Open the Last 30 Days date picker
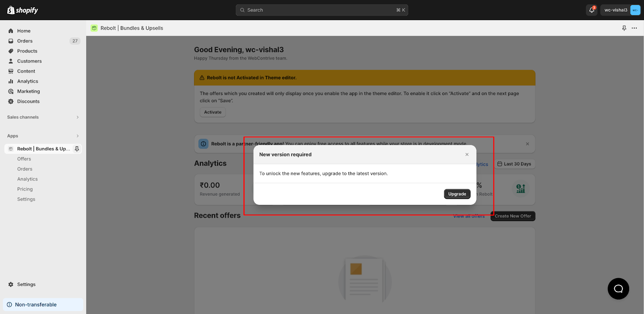644x314 pixels. (514, 164)
